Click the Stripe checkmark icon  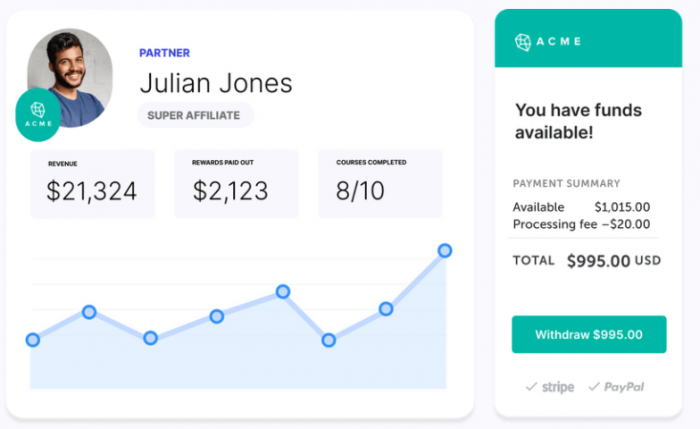[x=531, y=387]
